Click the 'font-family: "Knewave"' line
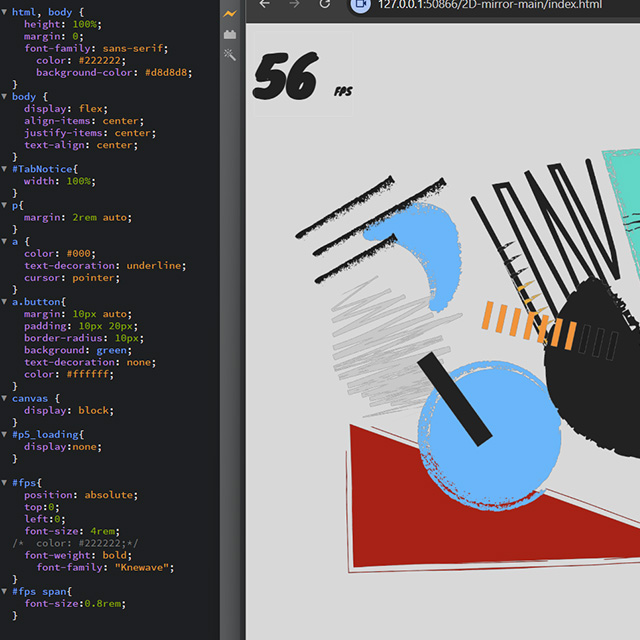Screen dimensions: 640x640 click(105, 567)
